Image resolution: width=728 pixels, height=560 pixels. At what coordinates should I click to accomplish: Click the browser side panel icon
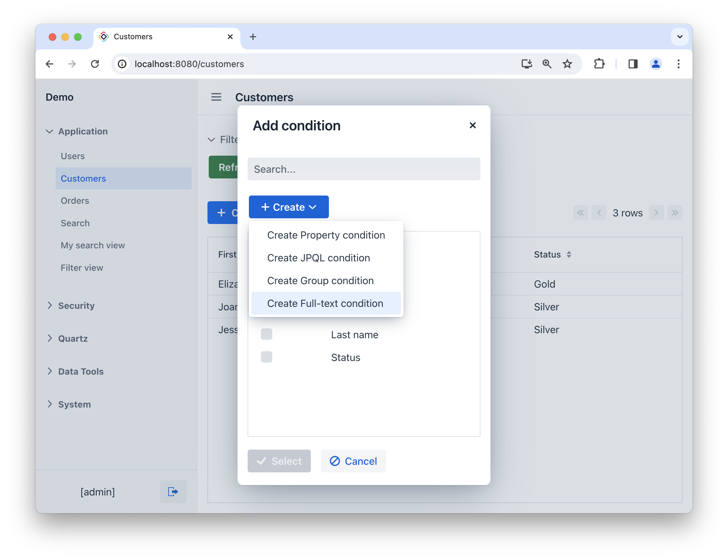pos(633,64)
